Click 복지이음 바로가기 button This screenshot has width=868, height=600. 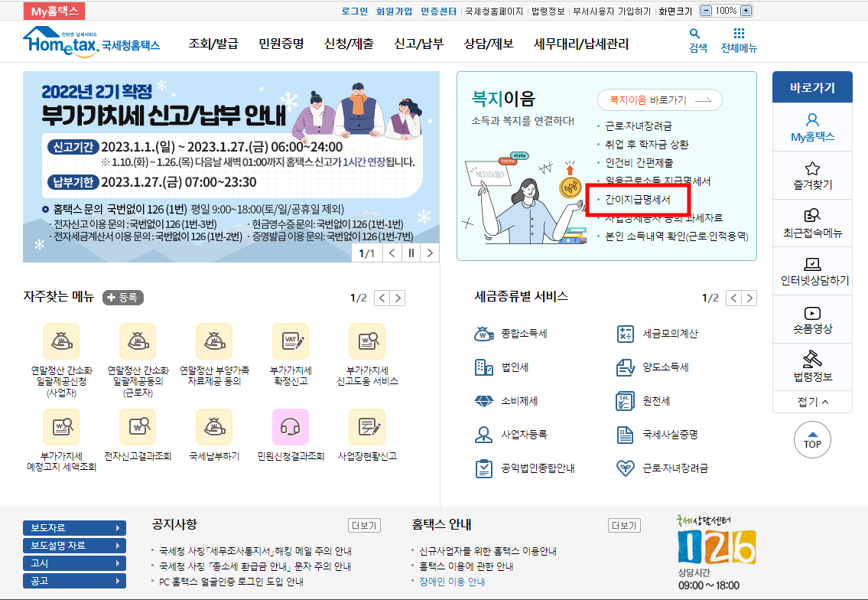coord(660,100)
